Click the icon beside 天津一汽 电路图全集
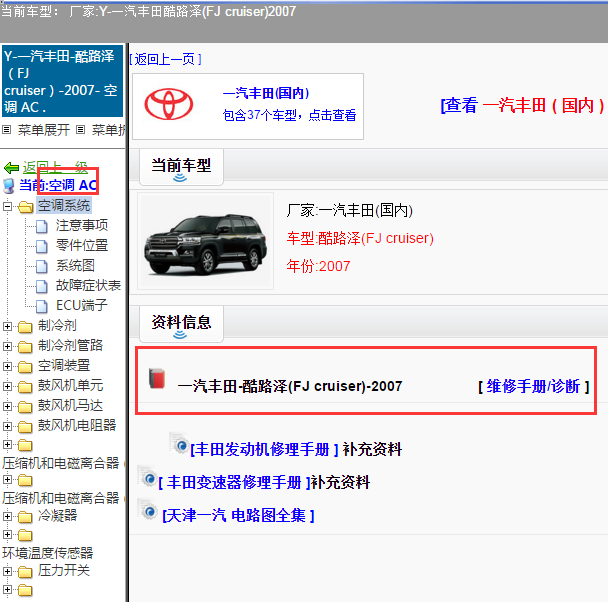 (148, 510)
